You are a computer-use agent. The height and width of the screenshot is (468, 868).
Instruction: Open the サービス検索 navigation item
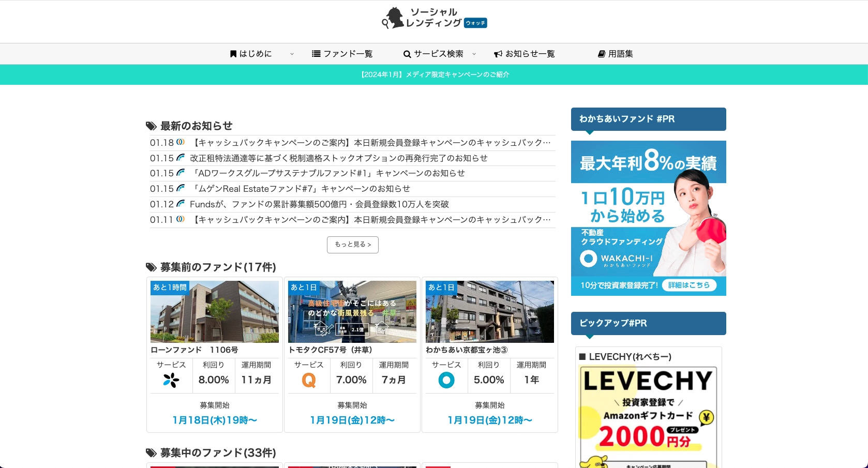click(x=433, y=54)
